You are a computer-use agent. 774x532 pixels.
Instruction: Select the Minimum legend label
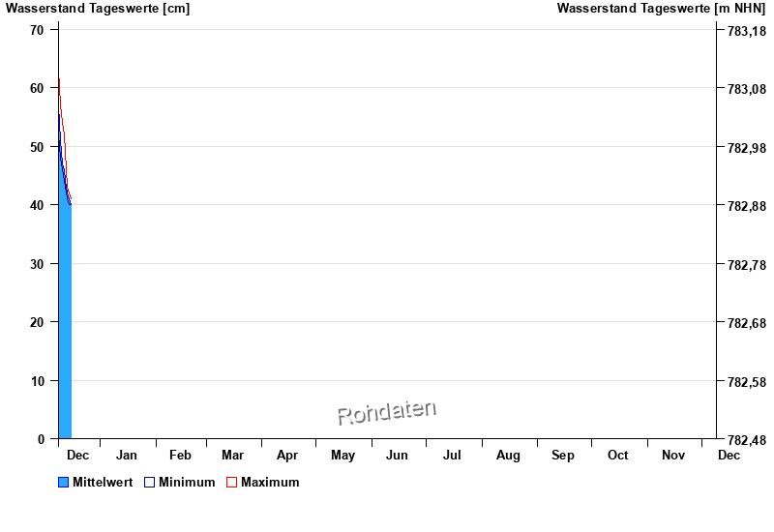coord(187,483)
